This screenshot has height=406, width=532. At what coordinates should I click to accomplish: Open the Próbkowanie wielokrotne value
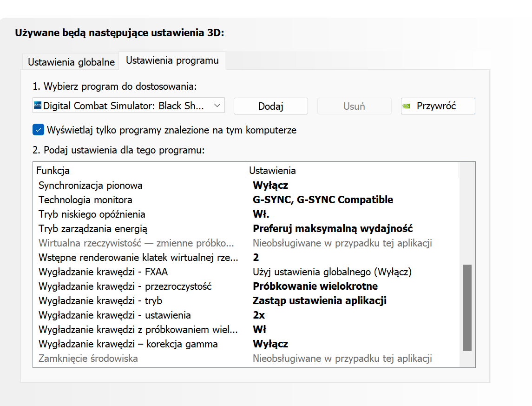[x=315, y=286]
